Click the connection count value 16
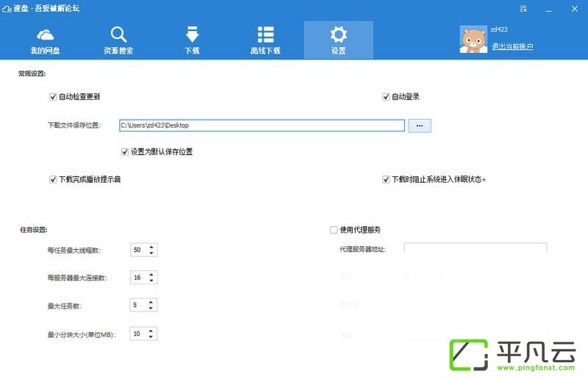 [137, 278]
